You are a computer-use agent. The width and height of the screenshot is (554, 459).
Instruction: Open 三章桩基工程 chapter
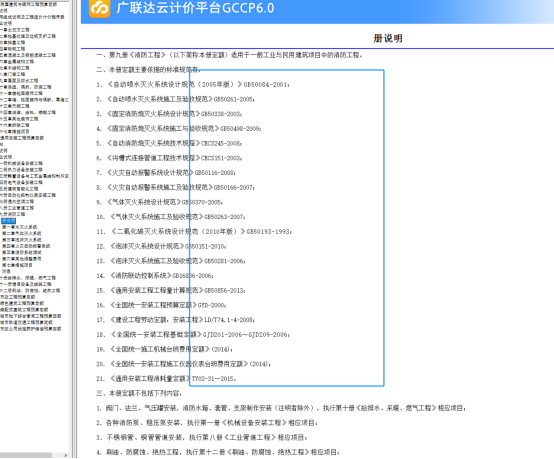pos(13,42)
